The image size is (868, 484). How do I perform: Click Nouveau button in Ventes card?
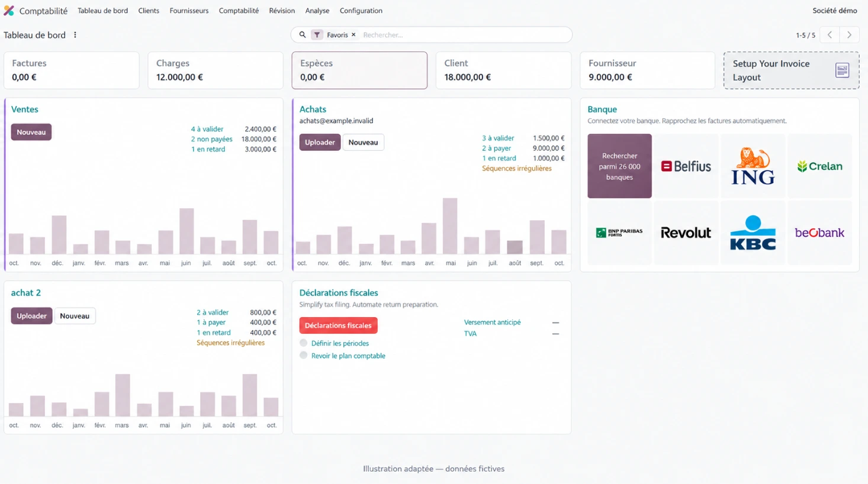pos(31,132)
